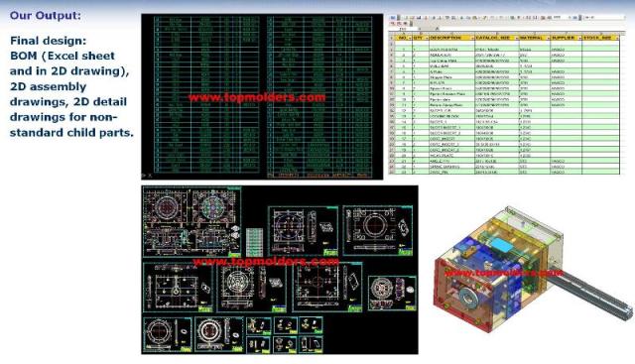The image size is (635, 364).
Task: Expand the DESCRIPTION column filter arrow
Action: (472, 38)
